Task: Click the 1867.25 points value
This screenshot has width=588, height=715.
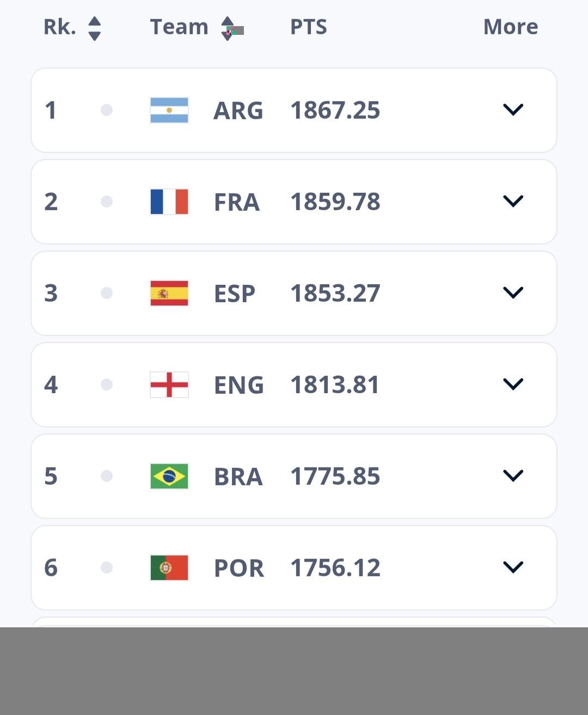Action: tap(335, 111)
